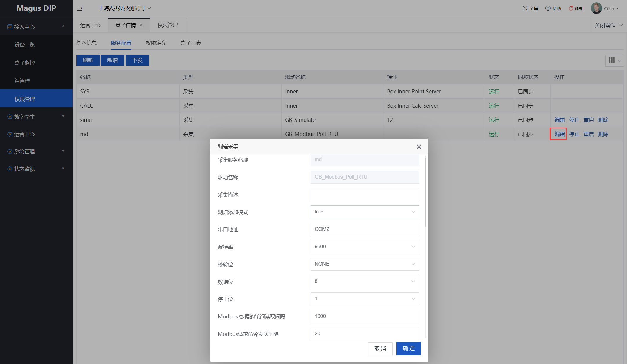Click the Ceshi user avatar

point(596,8)
